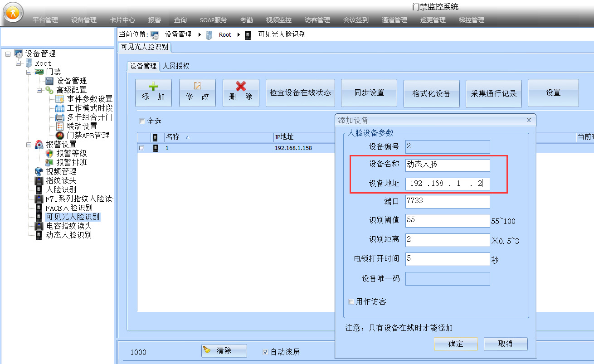Image resolution: width=594 pixels, height=364 pixels.
Task: Sort by the 名称 column header
Action: pyautogui.click(x=219, y=137)
